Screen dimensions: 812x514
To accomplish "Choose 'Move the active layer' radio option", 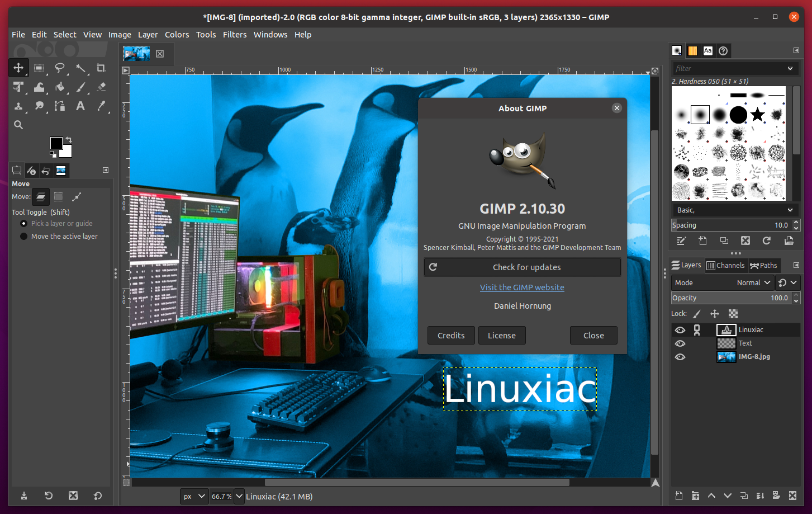I will (59, 236).
